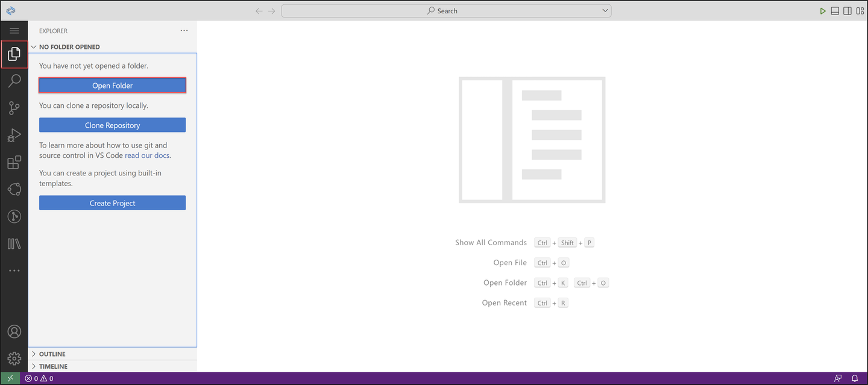Image resolution: width=868 pixels, height=385 pixels.
Task: Click the green Run triangle icon
Action: point(823,11)
